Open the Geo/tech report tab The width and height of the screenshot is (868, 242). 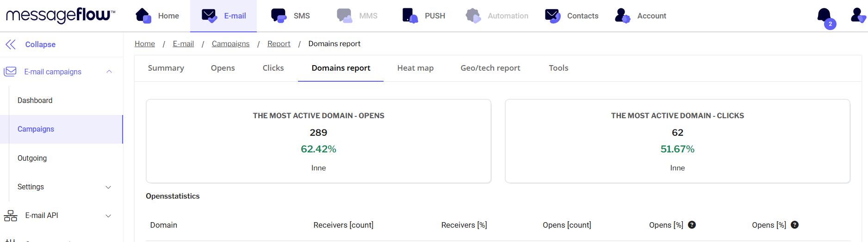coord(490,68)
